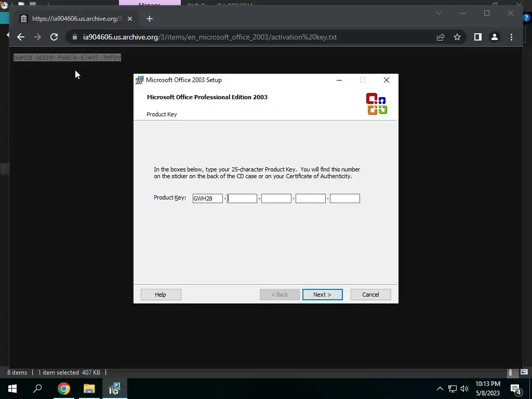Open the Windows Start menu
This screenshot has height=399, width=532.
point(12,389)
